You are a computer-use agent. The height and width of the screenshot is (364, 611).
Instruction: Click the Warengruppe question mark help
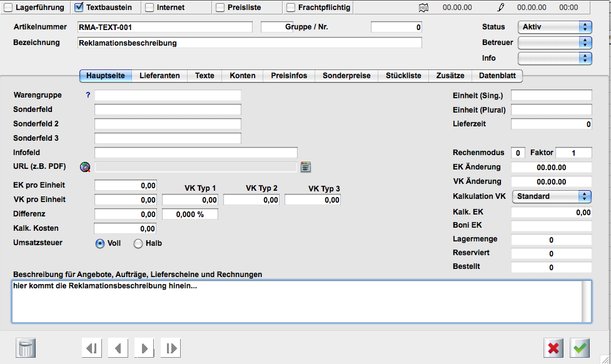coord(88,95)
